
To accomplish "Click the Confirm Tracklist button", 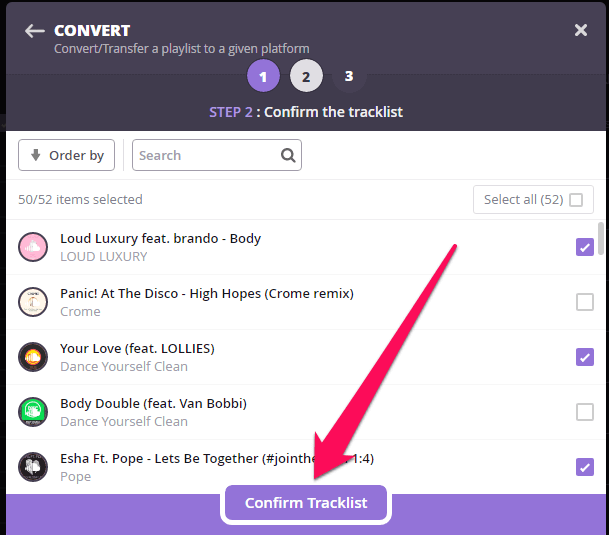I will point(306,503).
